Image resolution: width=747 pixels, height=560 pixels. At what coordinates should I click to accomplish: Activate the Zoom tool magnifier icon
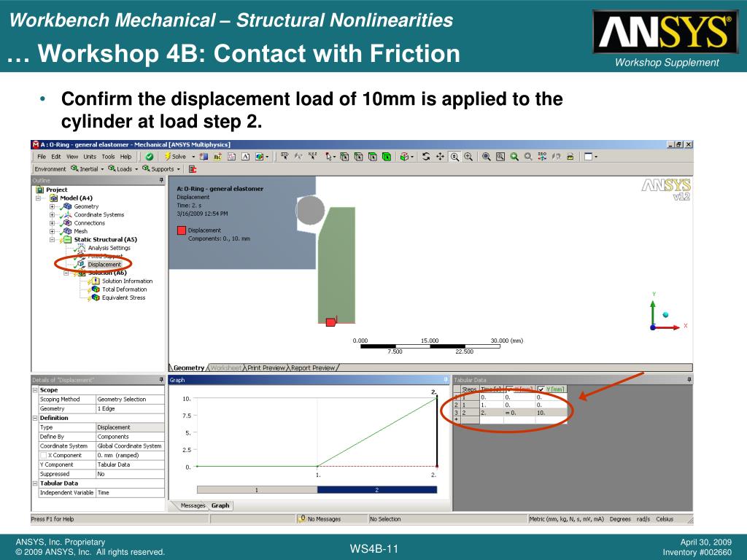tap(454, 157)
